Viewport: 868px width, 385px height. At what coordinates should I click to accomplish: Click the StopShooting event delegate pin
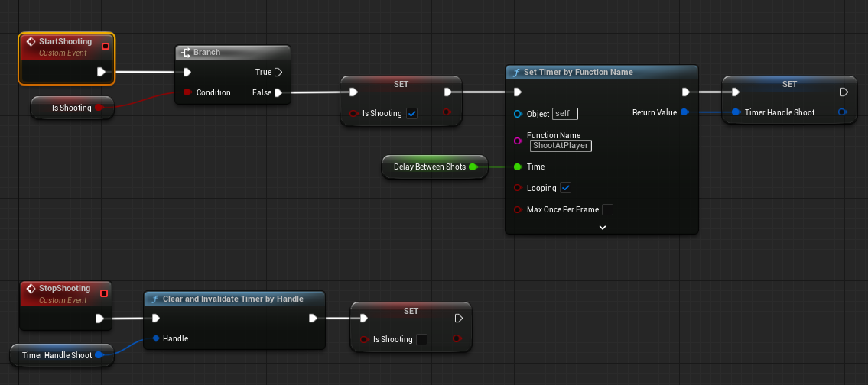coord(105,291)
